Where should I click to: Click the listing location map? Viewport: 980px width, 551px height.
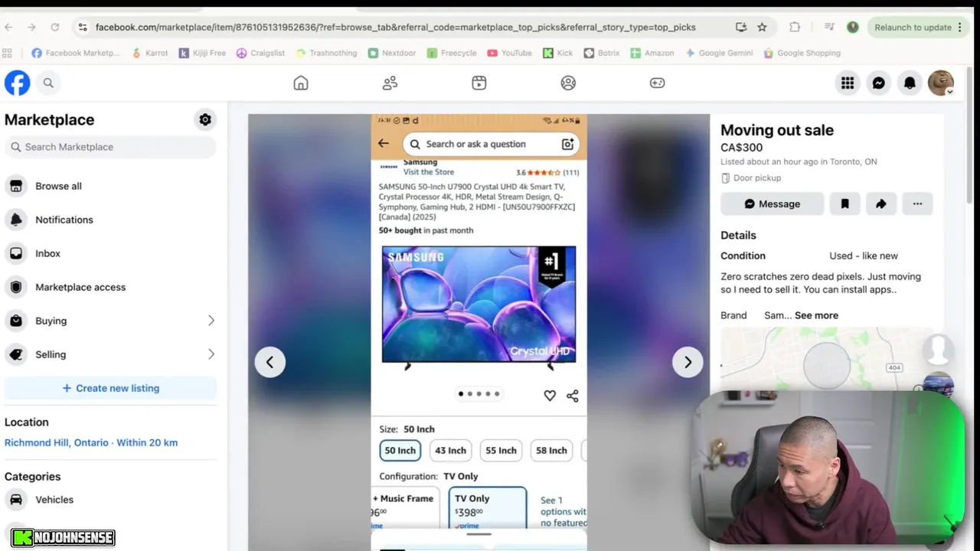[827, 360]
